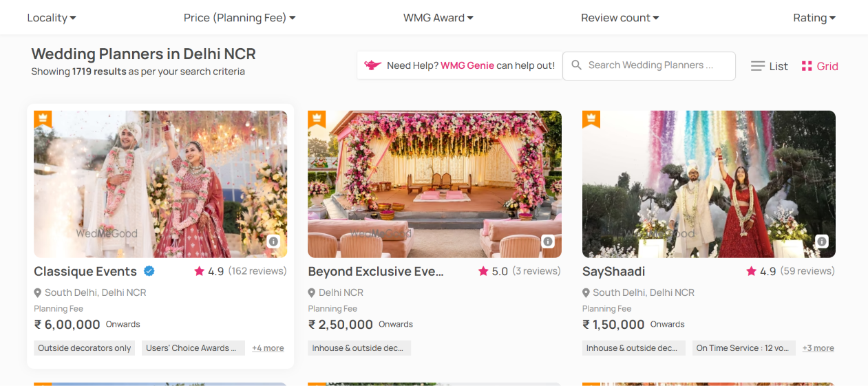Expand the Review count filter
The height and width of the screenshot is (386, 868).
620,18
